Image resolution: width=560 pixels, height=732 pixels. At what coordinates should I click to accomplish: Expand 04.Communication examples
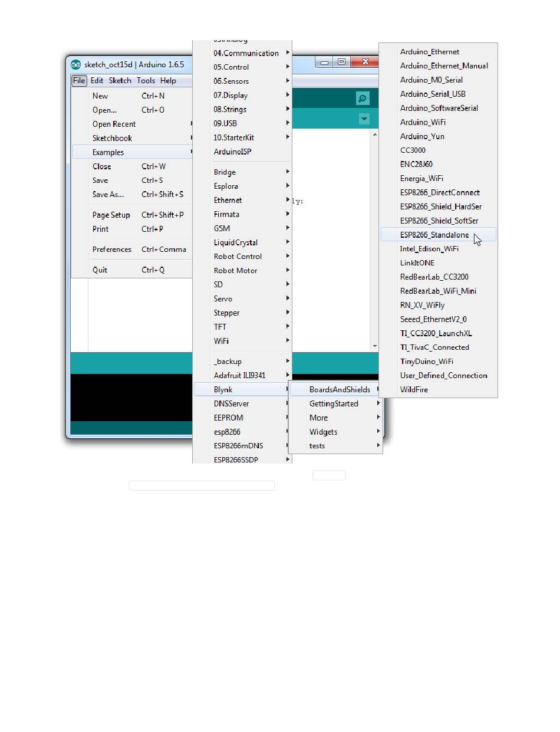click(243, 53)
